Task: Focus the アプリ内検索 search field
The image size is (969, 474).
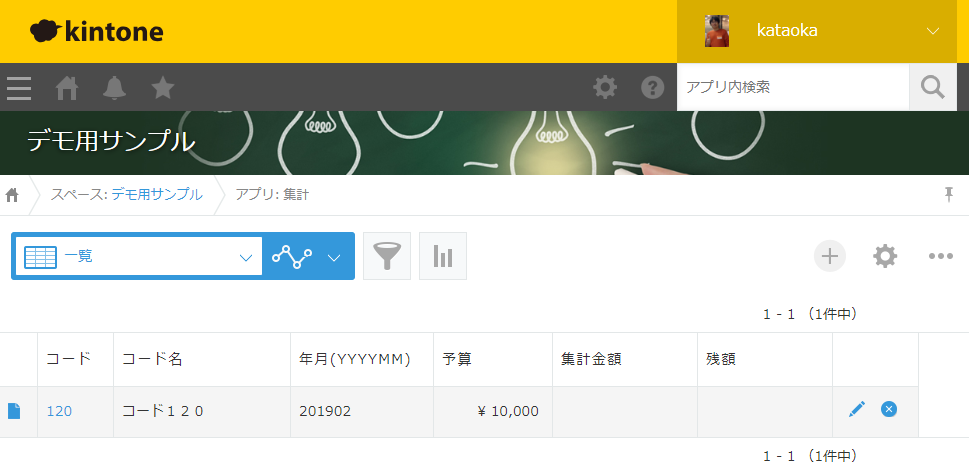Action: pyautogui.click(x=793, y=87)
